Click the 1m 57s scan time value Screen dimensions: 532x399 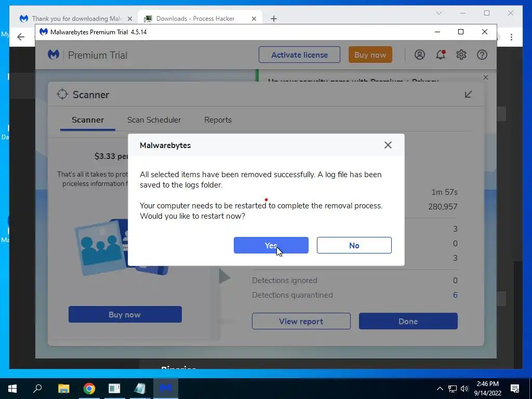pos(445,192)
